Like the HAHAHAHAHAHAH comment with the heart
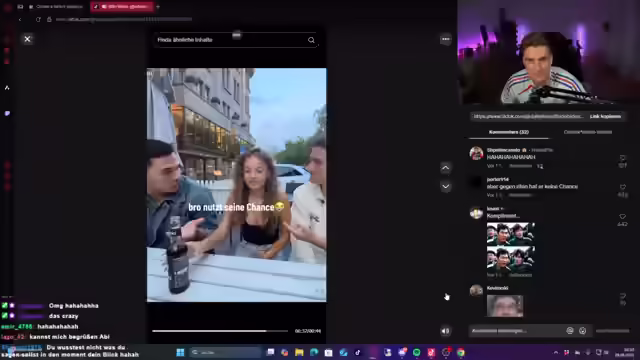The image size is (640, 360). tap(622, 158)
